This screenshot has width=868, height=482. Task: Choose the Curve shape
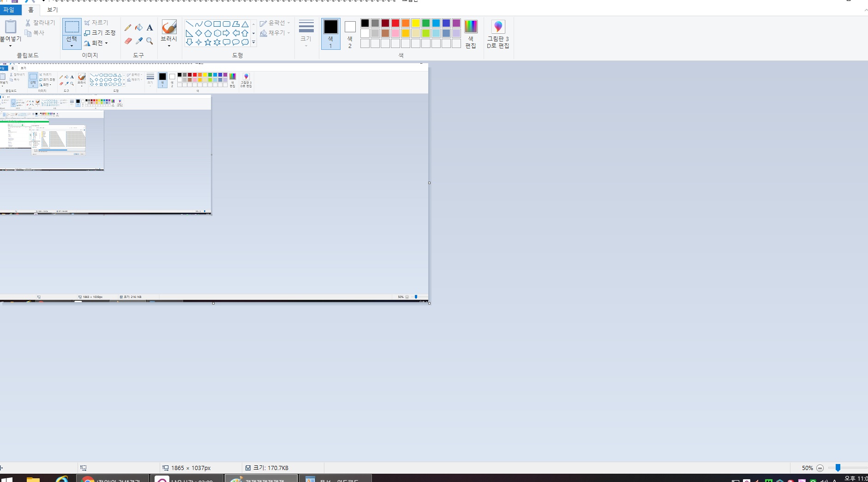click(x=198, y=24)
